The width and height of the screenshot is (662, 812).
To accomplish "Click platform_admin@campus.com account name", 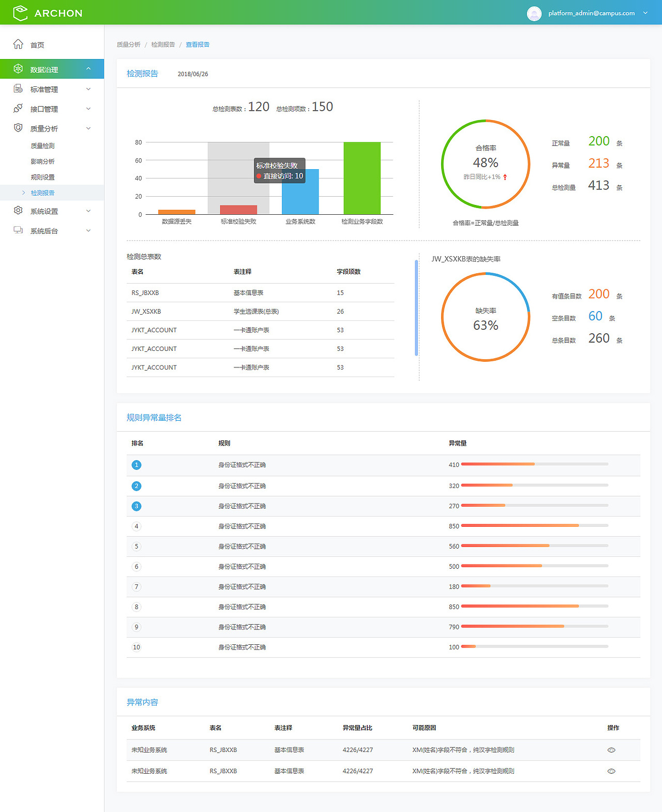I will pyautogui.click(x=592, y=13).
